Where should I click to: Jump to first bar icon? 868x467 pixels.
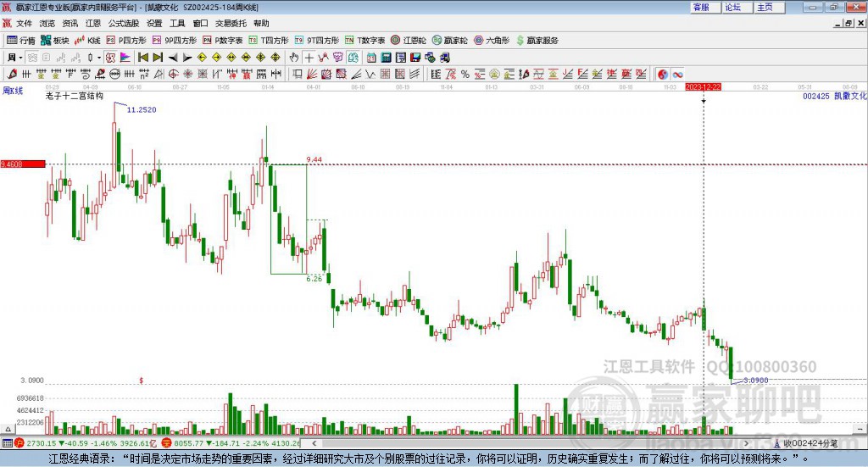(x=142, y=58)
